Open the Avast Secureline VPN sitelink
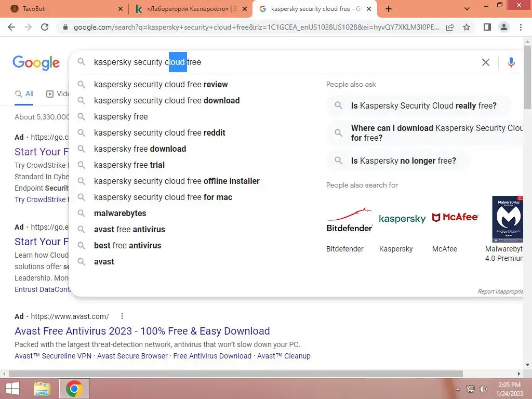Screen dimensions: 532x399 tap(53, 356)
